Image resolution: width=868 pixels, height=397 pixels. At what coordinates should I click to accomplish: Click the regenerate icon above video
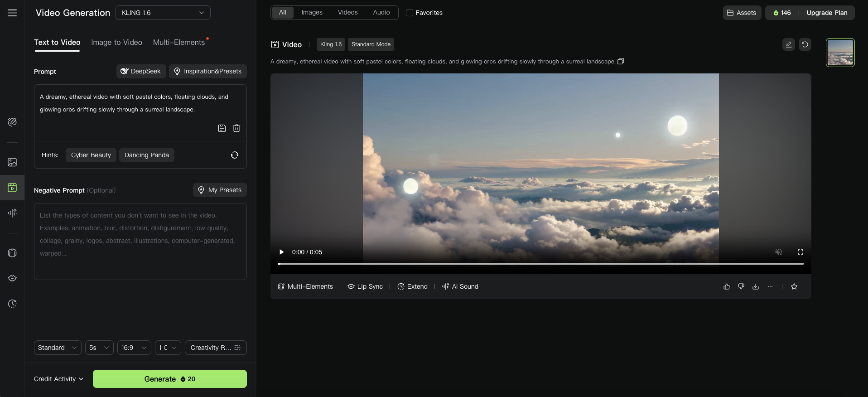tap(805, 44)
